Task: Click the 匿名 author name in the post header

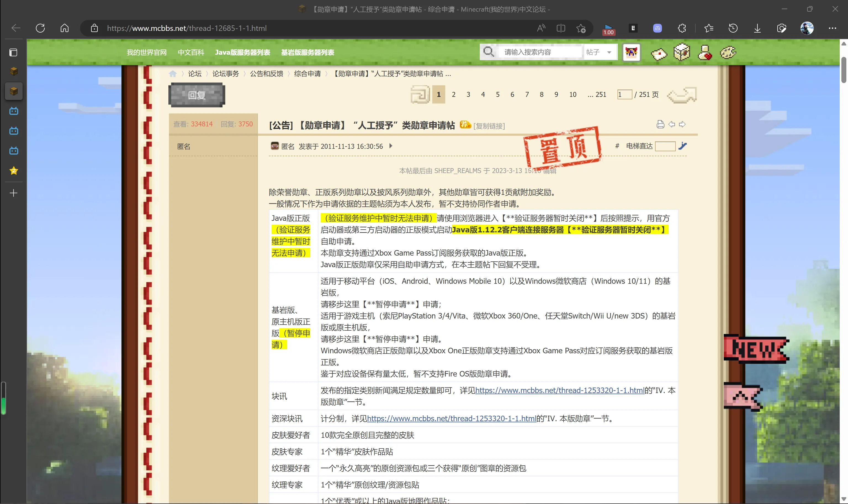Action: pos(288,146)
